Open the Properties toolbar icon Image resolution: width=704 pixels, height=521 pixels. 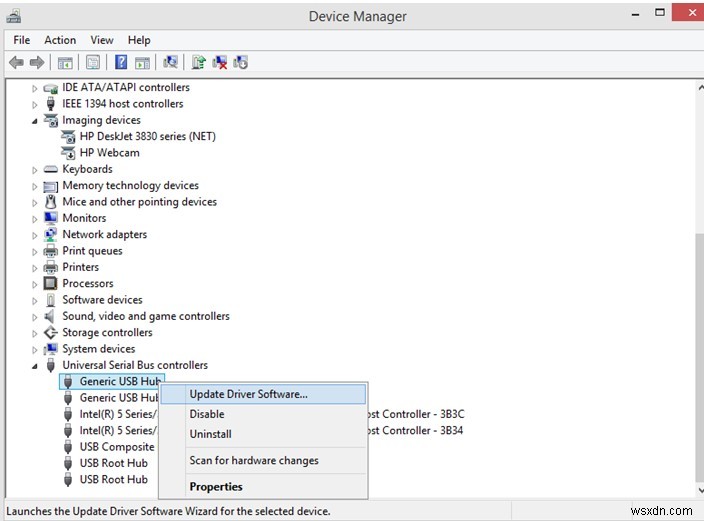point(93,62)
